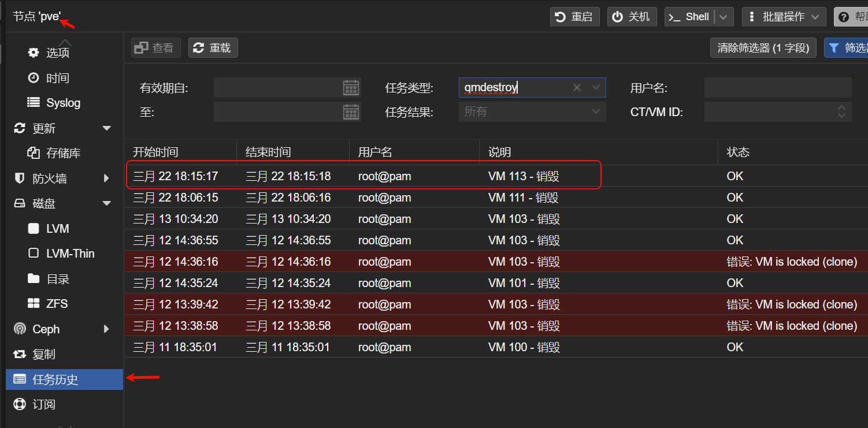868x428 pixels.
Task: Click the 重载 reload button
Action: pos(213,48)
